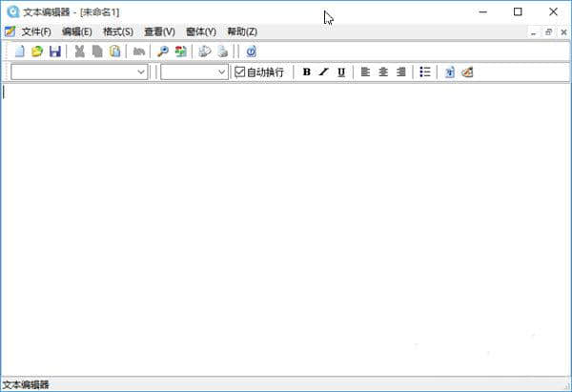The image size is (572, 392).
Task: Click the Paste clipboard icon
Action: tap(114, 52)
